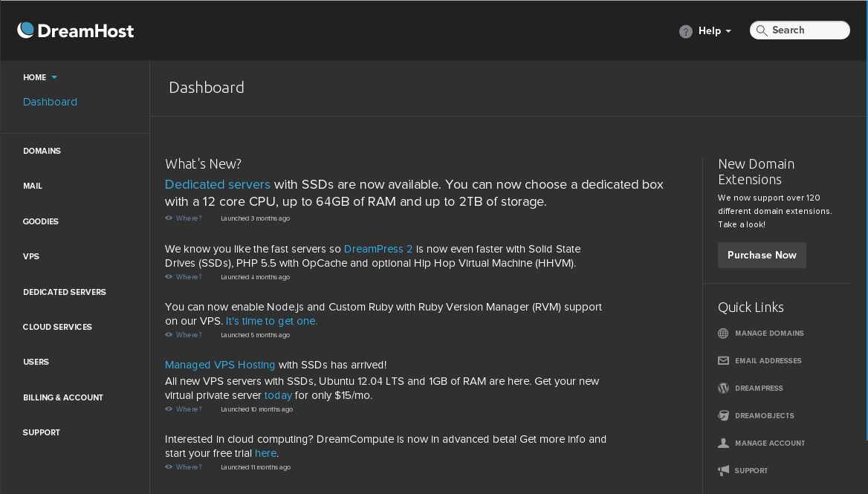This screenshot has height=494, width=868.
Task: Click "Where?" under Managed VPS announcement
Action: [189, 409]
